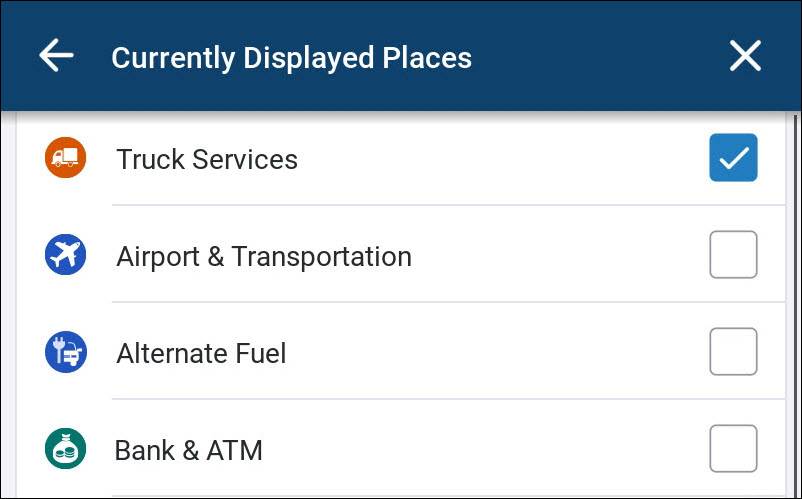Click the orange Truck Services icon
This screenshot has width=802, height=499.
(x=65, y=157)
